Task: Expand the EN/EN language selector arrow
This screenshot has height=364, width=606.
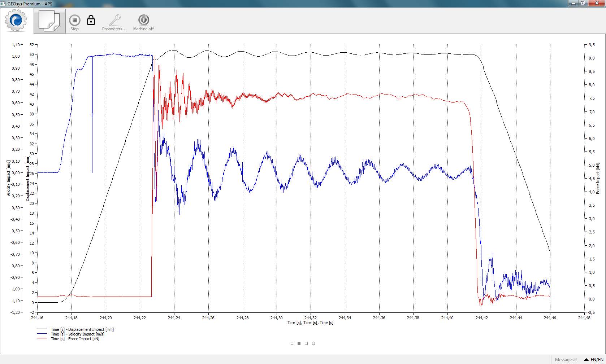Action: point(586,360)
